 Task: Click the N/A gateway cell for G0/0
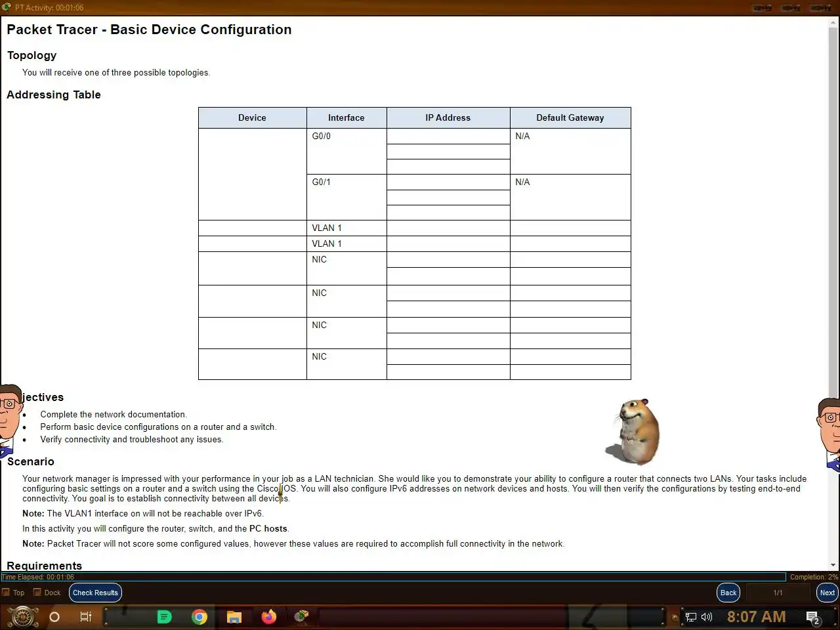pos(570,152)
